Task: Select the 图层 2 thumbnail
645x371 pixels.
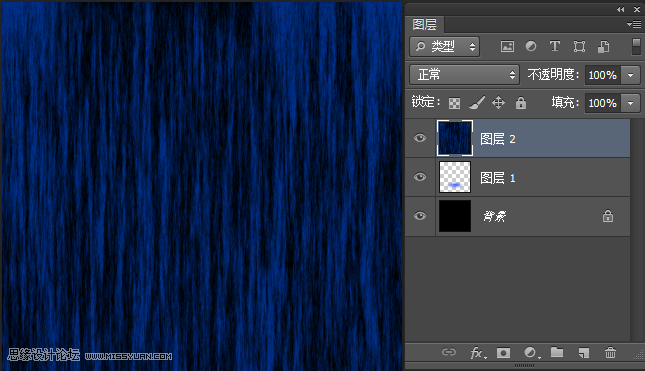Action: coord(455,138)
